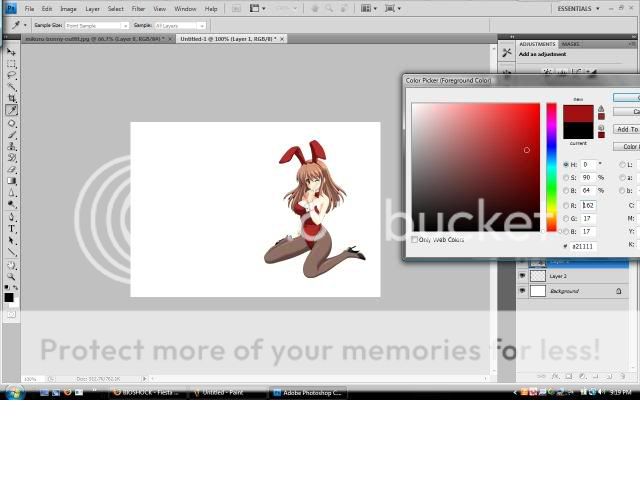Screen dimensions: 640x485
Task: Click the Windows Start orb
Action: 14,393
